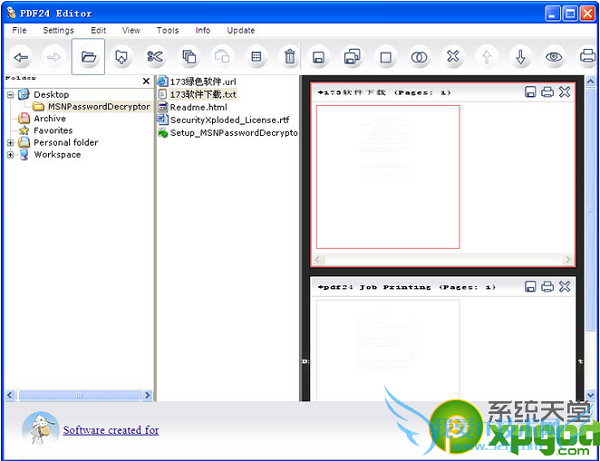Screen dimensions: 600x461
Task: Click the page thumbnail in pdf24 Job Printing
Action: pos(388,350)
